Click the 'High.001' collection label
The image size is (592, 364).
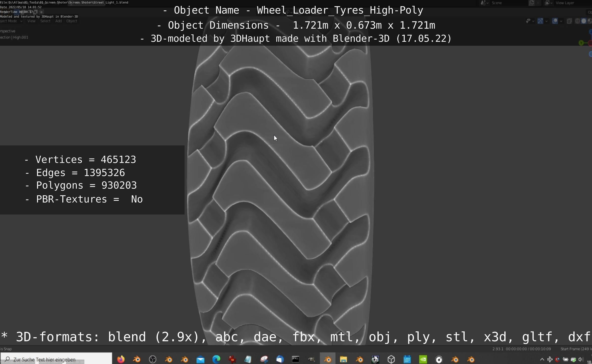(21, 37)
